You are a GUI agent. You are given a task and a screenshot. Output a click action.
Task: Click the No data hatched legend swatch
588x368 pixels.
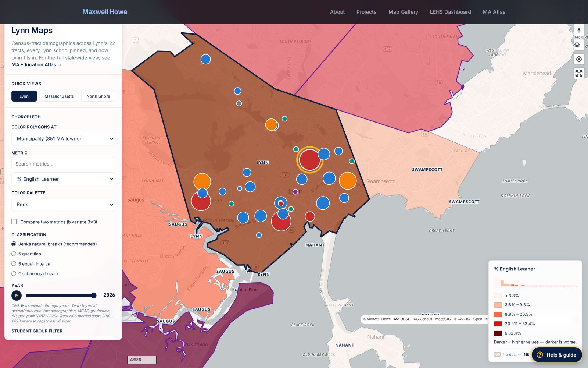pos(497,355)
